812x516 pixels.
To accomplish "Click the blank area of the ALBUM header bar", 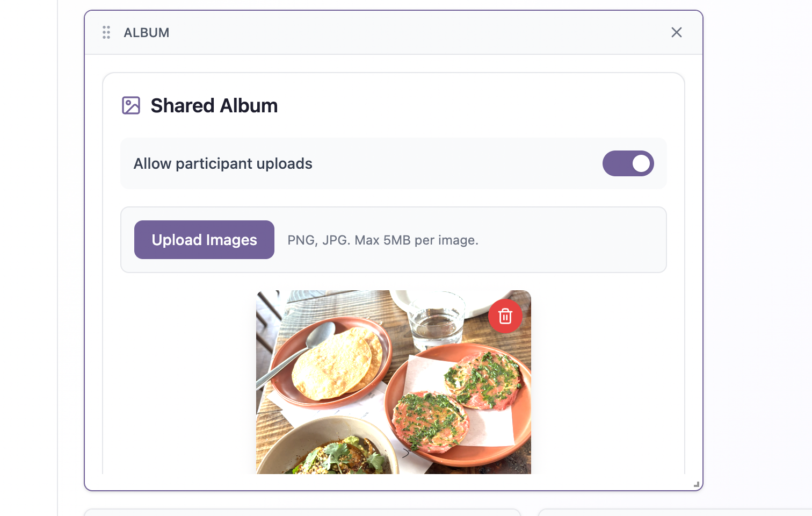I will coord(419,32).
